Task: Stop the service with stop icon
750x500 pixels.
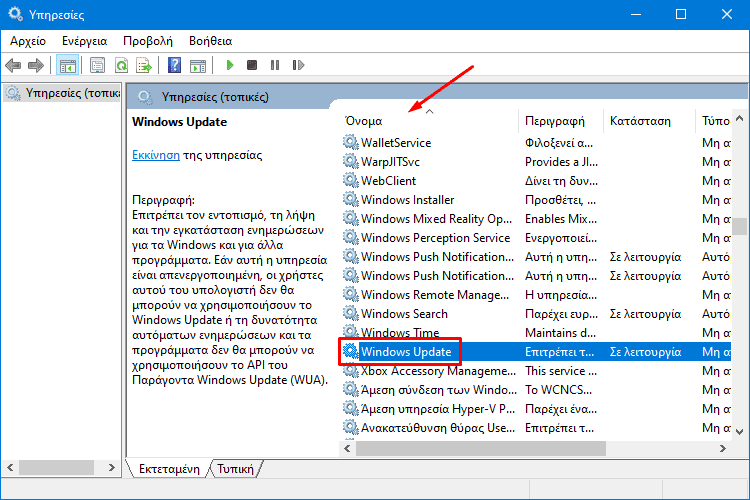Action: (x=252, y=65)
